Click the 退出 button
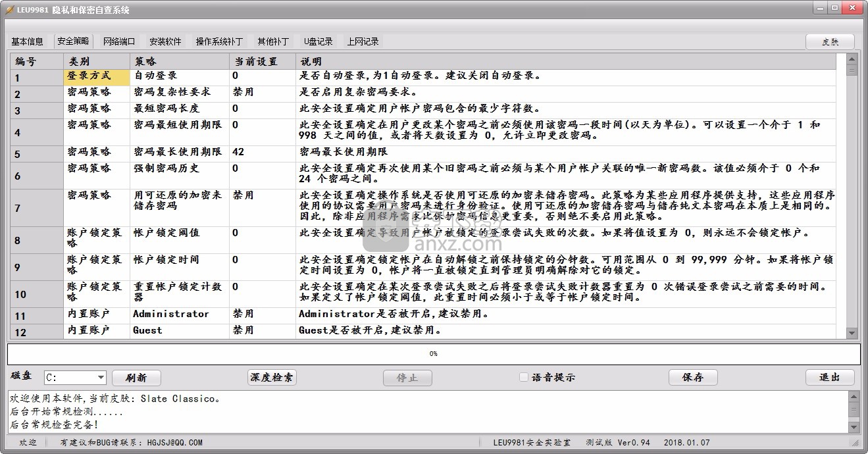The height and width of the screenshot is (454, 868). click(x=830, y=377)
